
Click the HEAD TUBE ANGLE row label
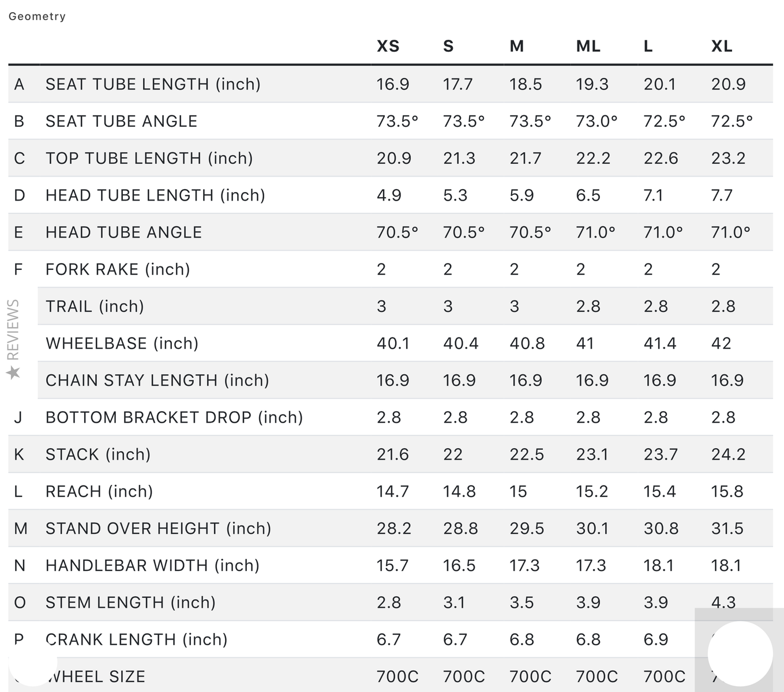(x=123, y=232)
